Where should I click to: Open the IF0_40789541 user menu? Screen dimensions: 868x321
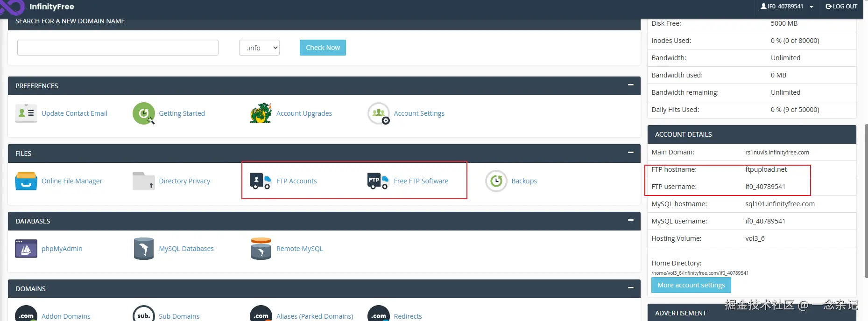[787, 7]
